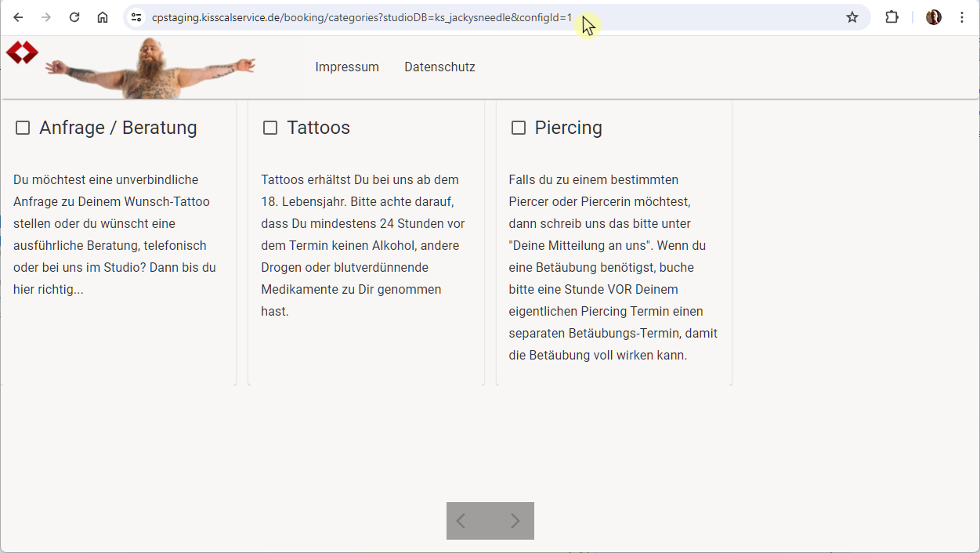Image resolution: width=980 pixels, height=553 pixels.
Task: Open the Chrome three-dot menu
Action: (962, 17)
